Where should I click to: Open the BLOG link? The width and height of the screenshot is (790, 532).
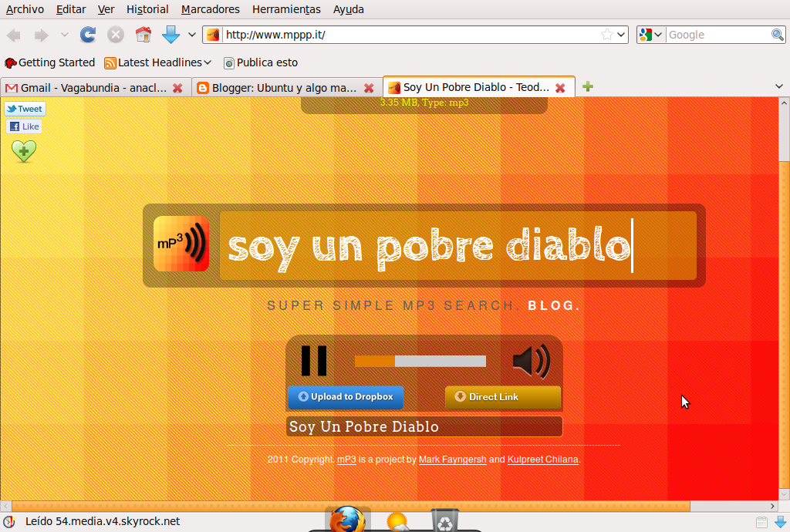554,305
